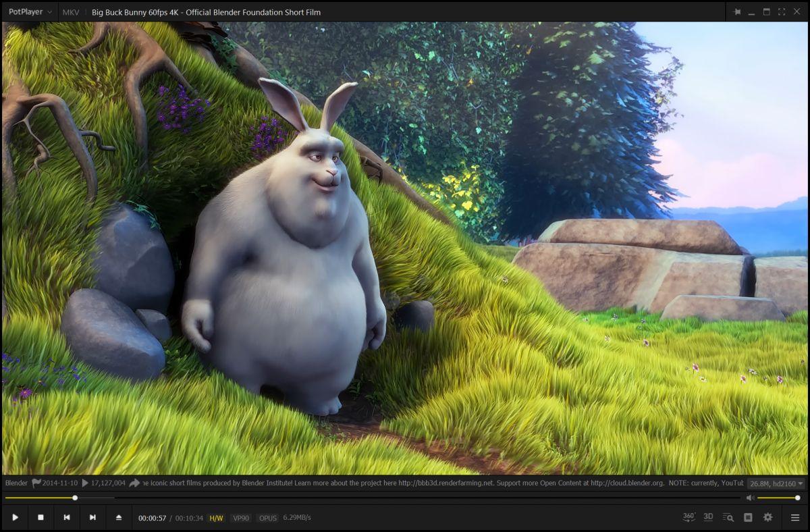This screenshot has height=532, width=810.
Task: Show the playlist panel
Action: tap(748, 518)
